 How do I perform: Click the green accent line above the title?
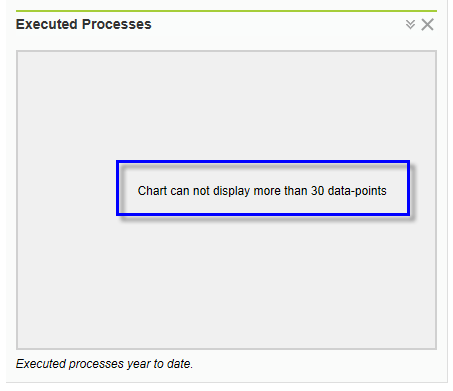pos(226,11)
